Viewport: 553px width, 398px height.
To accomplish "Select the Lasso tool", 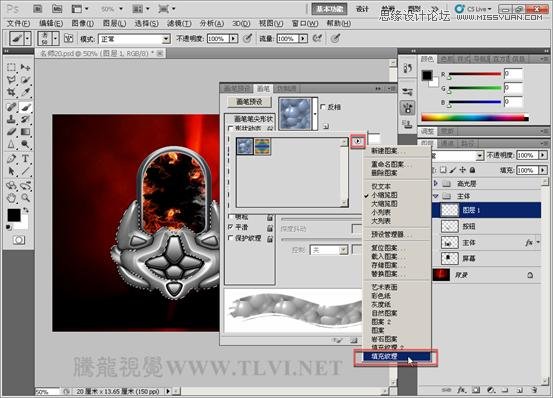I will (11, 80).
